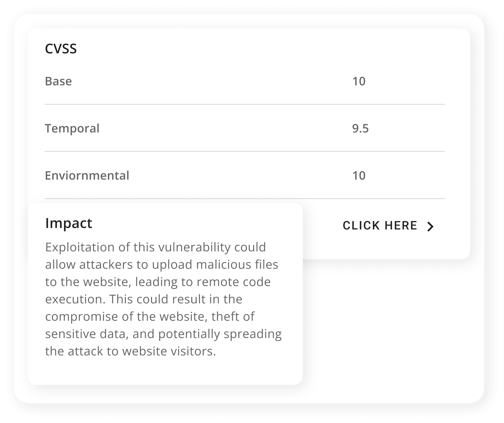This screenshot has height=423, width=504.
Task: Click divider line below Enviornmental row
Action: [245, 198]
